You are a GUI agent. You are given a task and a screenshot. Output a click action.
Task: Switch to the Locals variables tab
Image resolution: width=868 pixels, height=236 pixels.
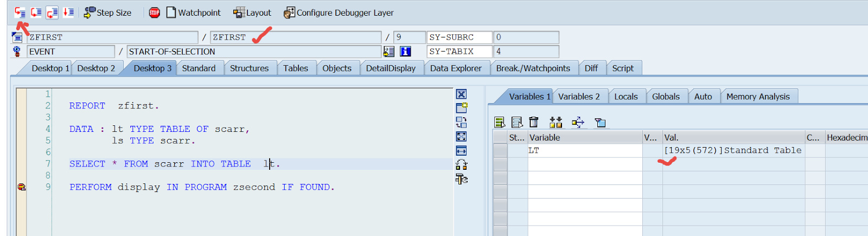(x=626, y=97)
